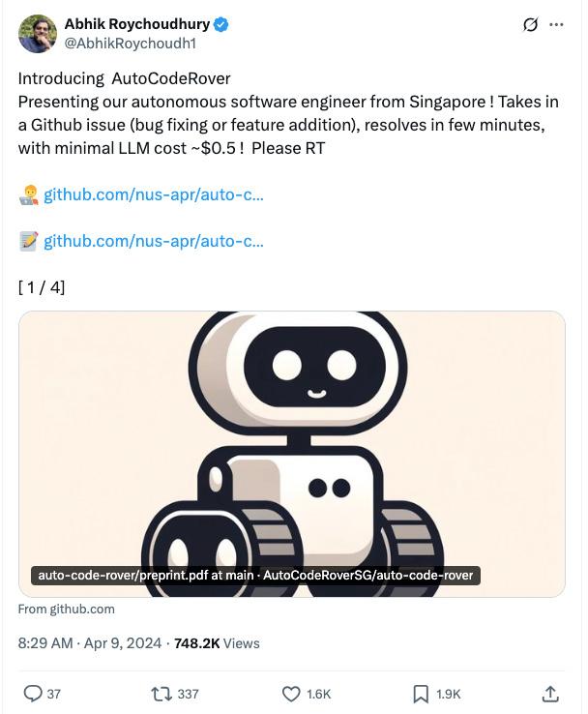
Task: Click the blue verified badge
Action: pos(221,24)
